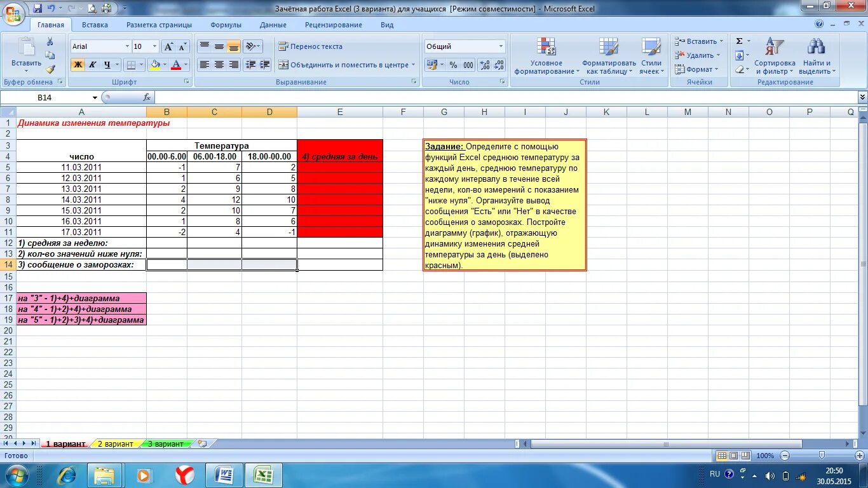The height and width of the screenshot is (488, 868).
Task: Center cell text horizontally
Action: point(219,65)
